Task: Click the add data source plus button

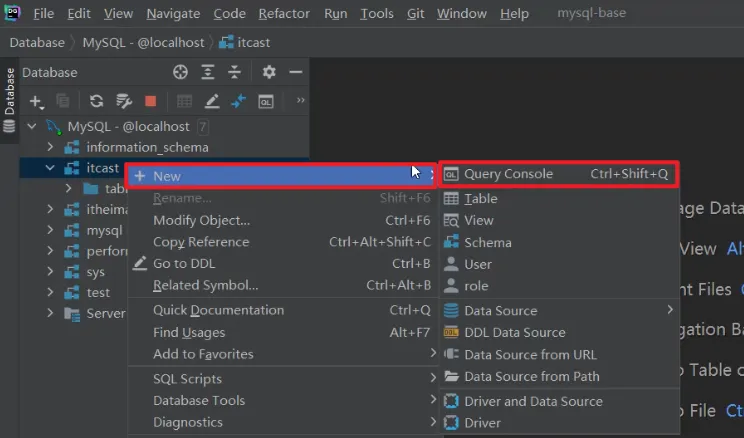Action: coord(36,101)
